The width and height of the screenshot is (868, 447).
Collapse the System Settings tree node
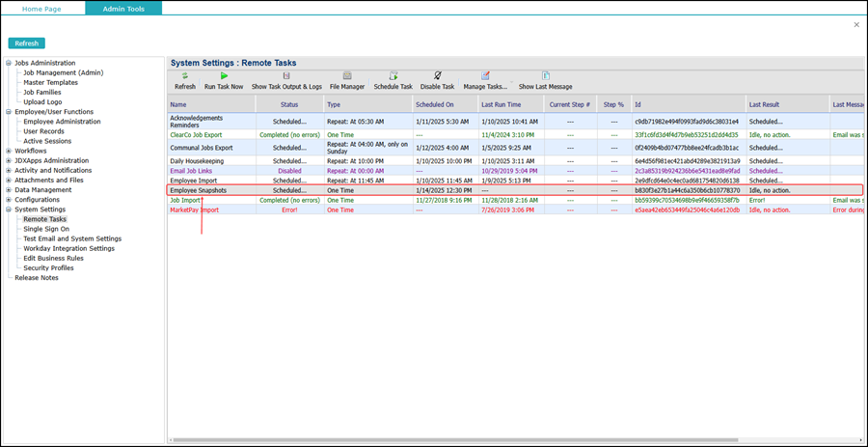point(9,210)
